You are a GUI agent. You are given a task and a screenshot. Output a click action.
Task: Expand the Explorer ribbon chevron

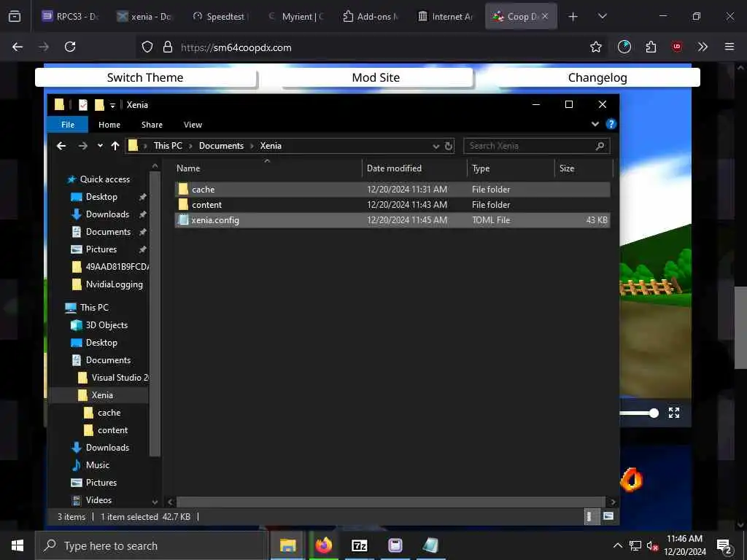(595, 124)
